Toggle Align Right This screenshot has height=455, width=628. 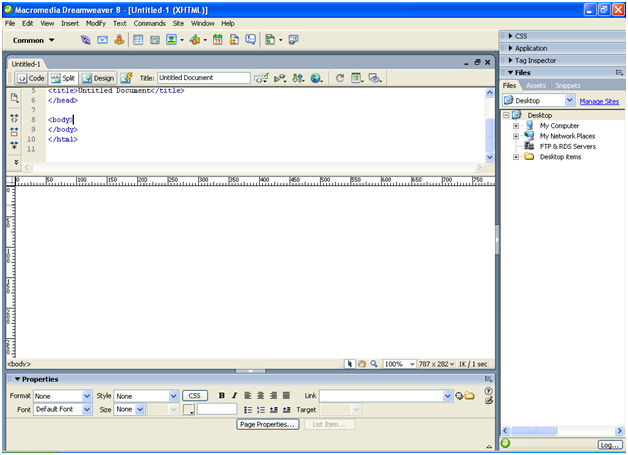click(274, 396)
